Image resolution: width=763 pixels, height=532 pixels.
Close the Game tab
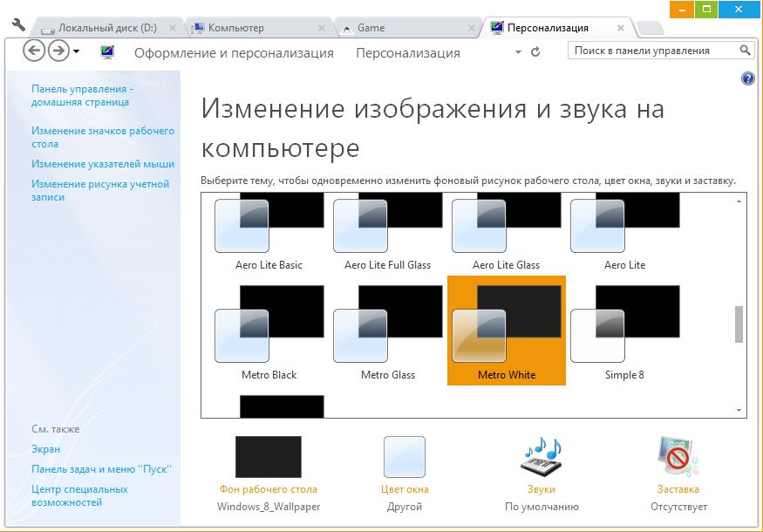(471, 28)
